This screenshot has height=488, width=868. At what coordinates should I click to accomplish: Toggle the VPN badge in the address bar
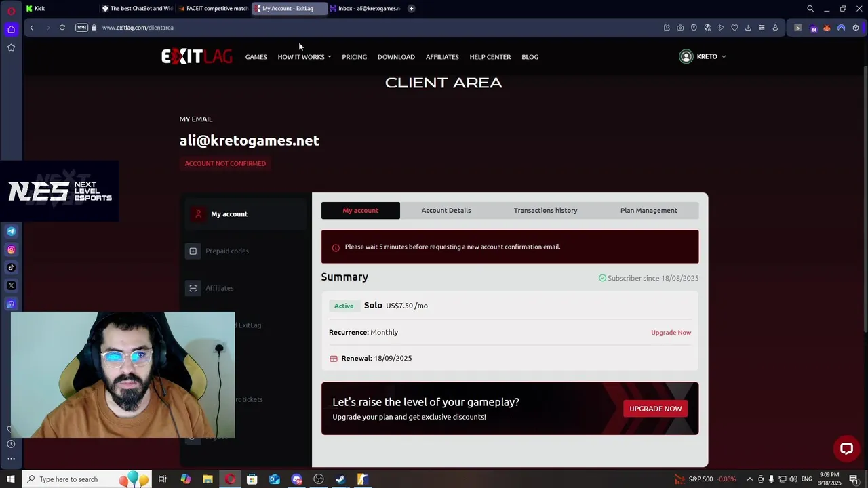point(82,28)
